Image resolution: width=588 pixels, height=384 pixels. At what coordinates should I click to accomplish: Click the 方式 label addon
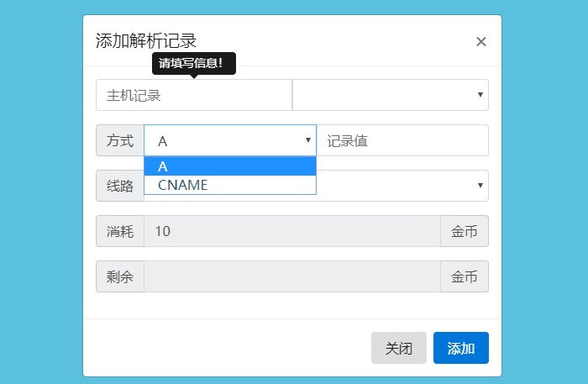point(120,140)
